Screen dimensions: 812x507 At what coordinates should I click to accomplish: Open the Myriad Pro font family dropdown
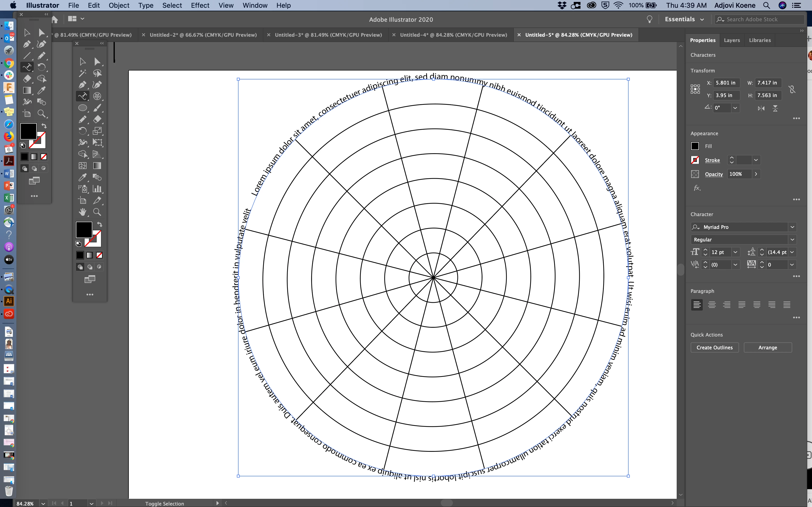pos(792,227)
